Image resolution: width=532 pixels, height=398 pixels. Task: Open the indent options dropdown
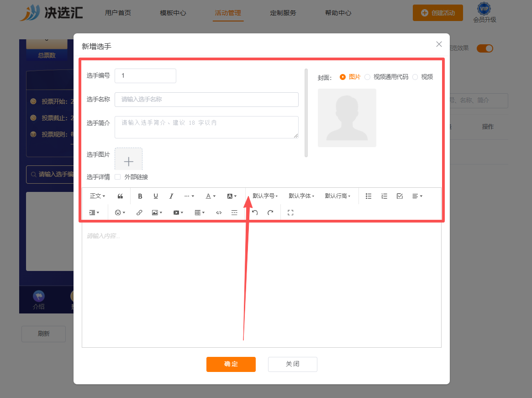(94, 212)
